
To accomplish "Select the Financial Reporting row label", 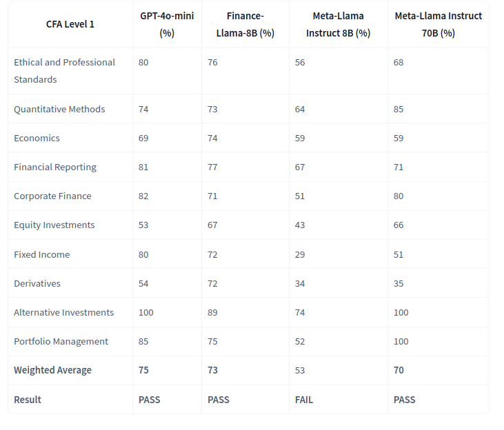I will point(55,167).
